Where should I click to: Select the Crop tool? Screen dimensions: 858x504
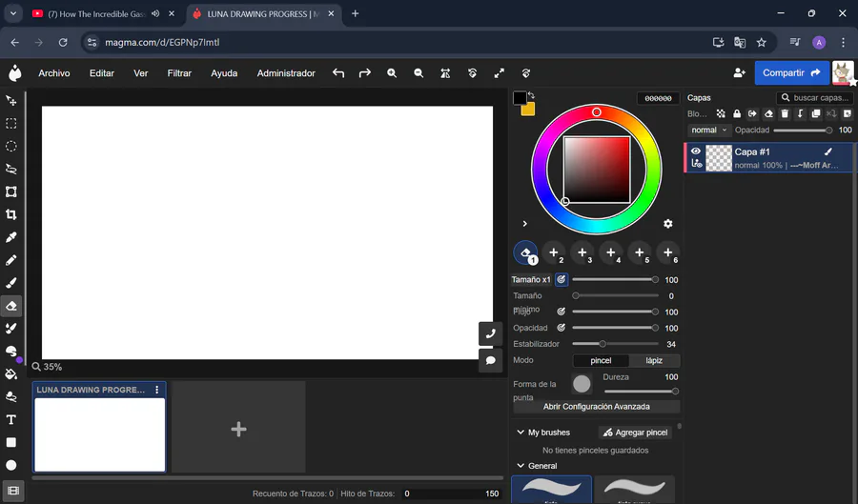tap(10, 214)
